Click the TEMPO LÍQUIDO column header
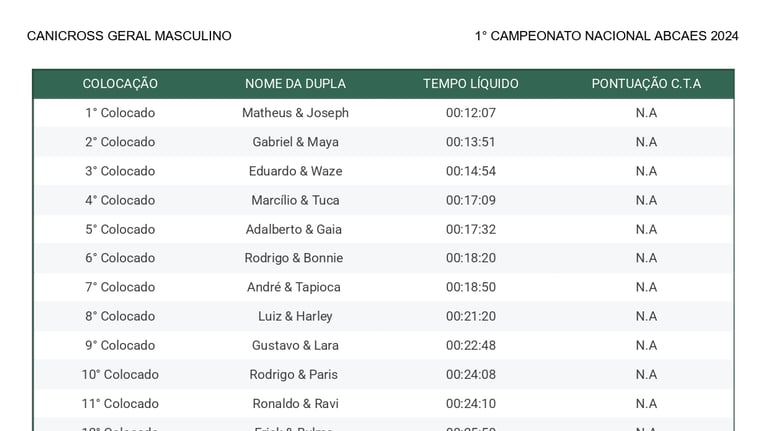Screen dimensions: 768x431 pos(471,84)
